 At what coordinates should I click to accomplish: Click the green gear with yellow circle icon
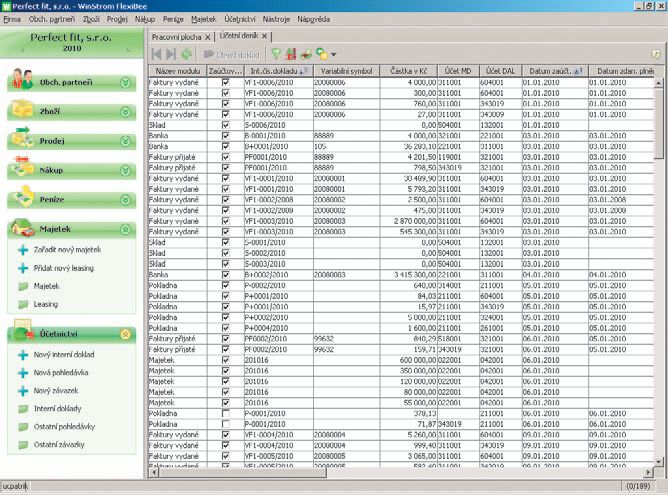point(322,54)
